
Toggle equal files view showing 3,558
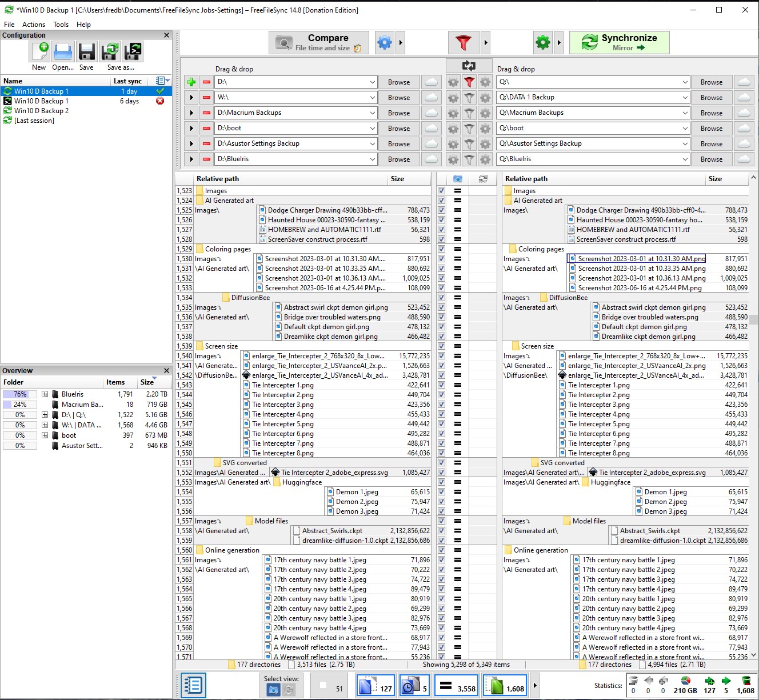(456, 685)
